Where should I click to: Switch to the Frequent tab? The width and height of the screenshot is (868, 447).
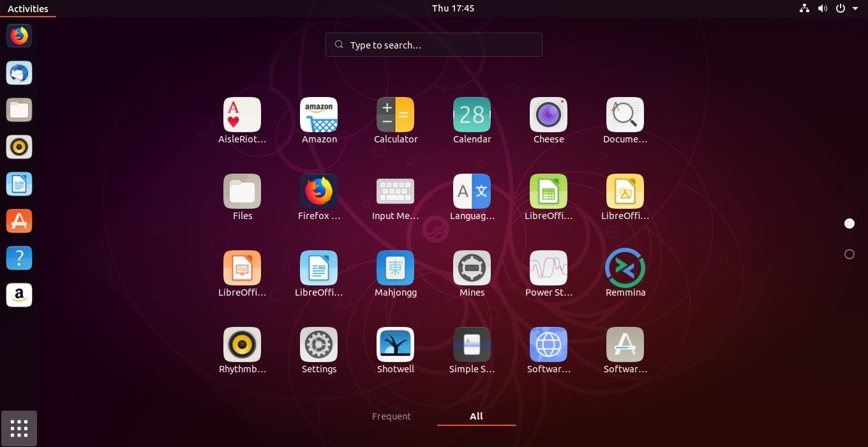391,416
